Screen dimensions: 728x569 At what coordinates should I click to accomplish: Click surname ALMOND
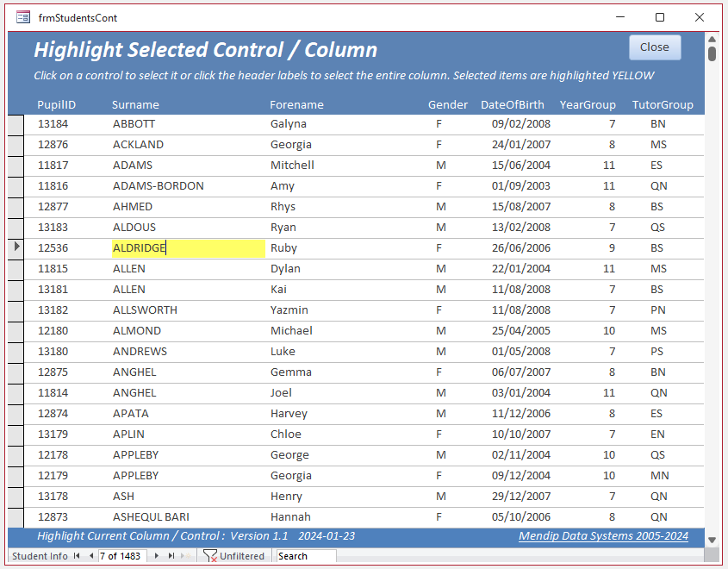coord(137,331)
